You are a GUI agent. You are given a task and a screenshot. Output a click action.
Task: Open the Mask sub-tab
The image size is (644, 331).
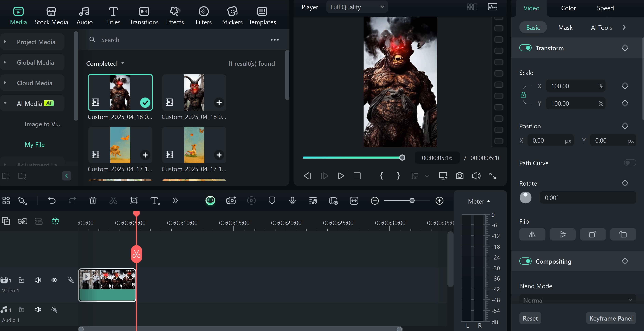(565, 28)
